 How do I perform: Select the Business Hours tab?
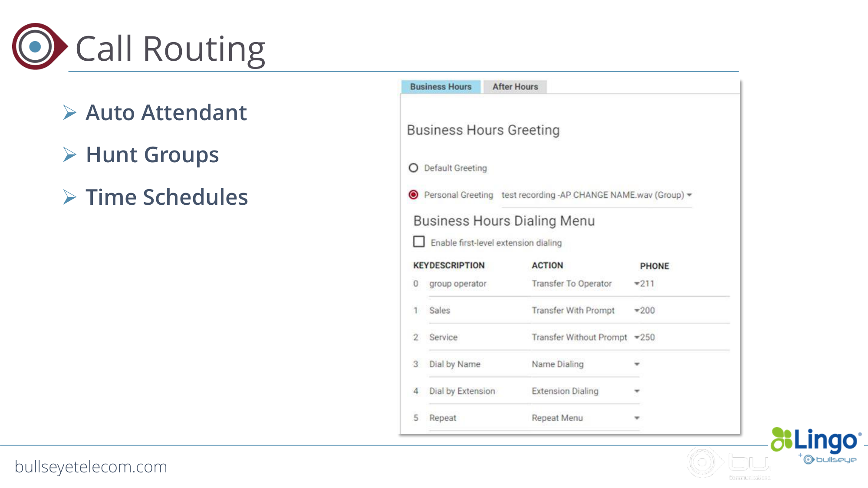[441, 87]
